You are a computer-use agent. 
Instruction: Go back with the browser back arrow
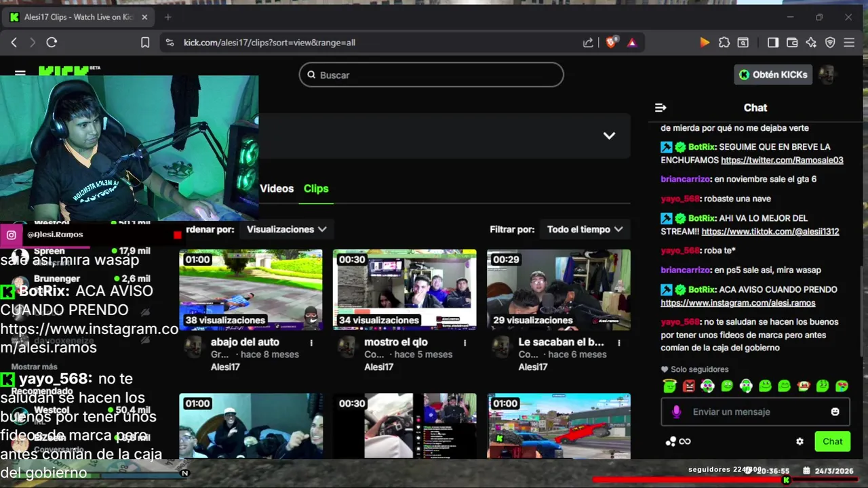tap(14, 43)
